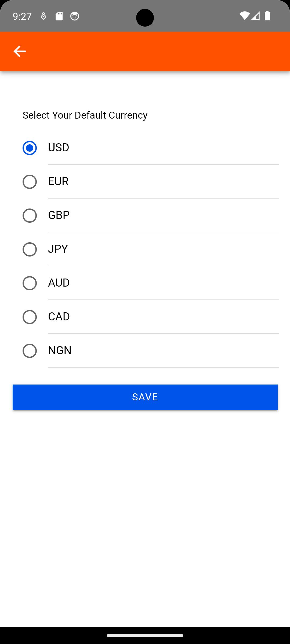Select the GBP radio option
Screen dimensions: 290x644
pos(30,215)
